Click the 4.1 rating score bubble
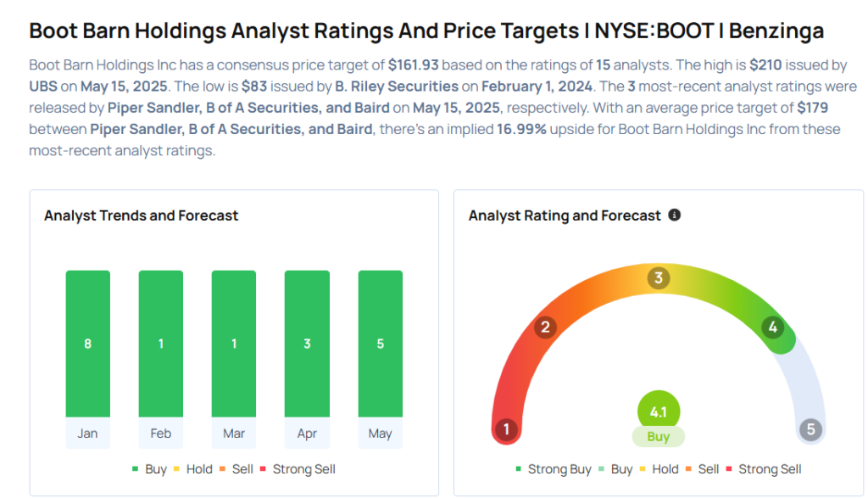The width and height of the screenshot is (868, 498). tap(658, 411)
